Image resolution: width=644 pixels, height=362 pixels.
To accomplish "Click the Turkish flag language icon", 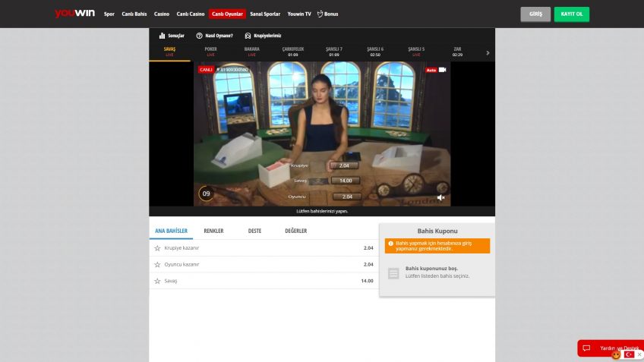I will pyautogui.click(x=629, y=354).
